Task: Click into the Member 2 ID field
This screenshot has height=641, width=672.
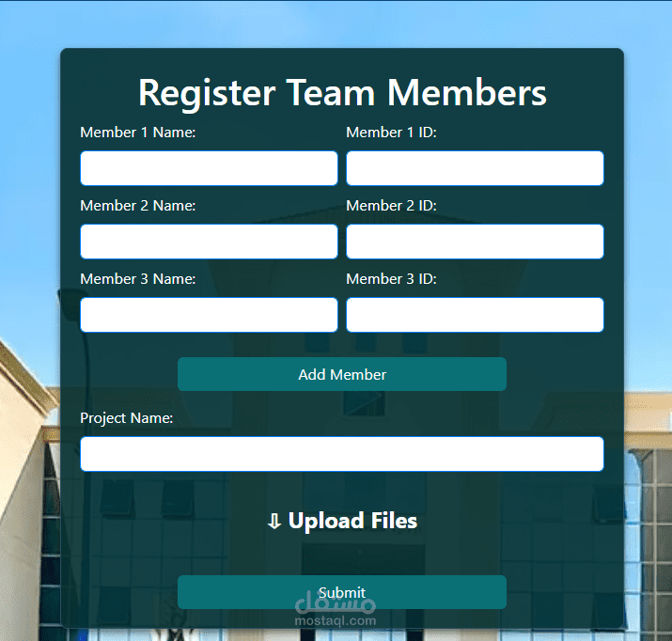Action: [475, 242]
